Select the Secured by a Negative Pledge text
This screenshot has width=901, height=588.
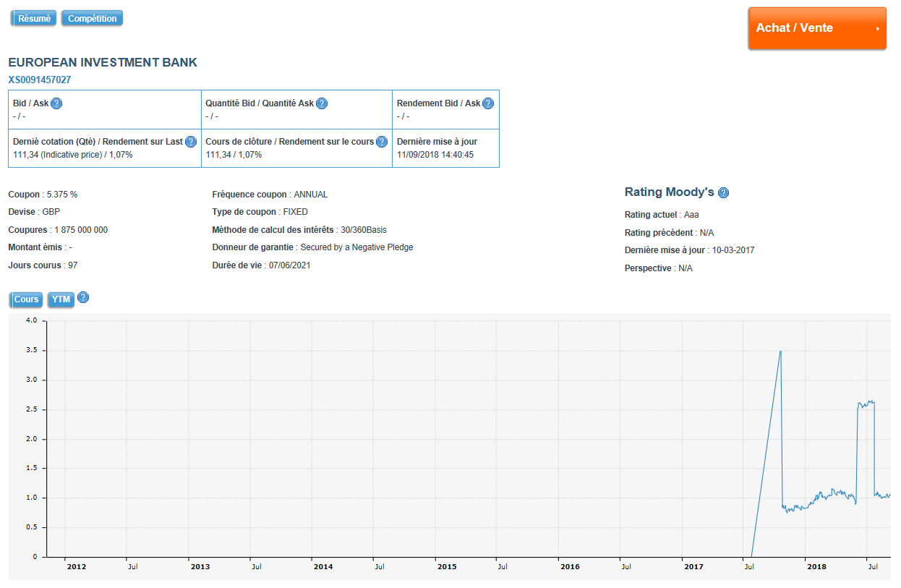(356, 247)
